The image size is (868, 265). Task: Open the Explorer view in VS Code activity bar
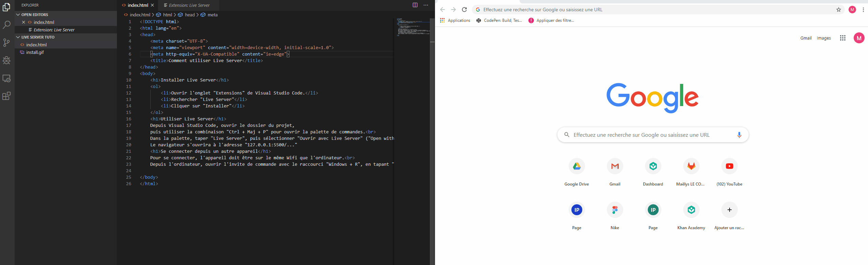coord(6,7)
